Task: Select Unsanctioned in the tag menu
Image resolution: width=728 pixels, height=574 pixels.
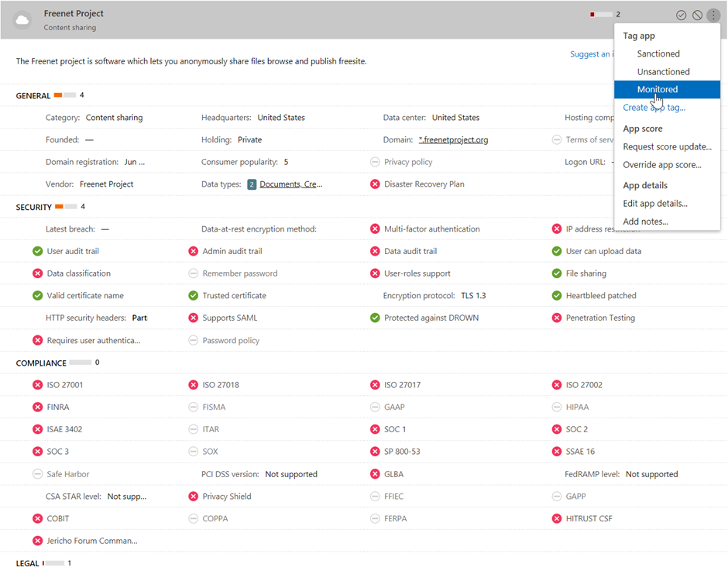Action: click(663, 72)
